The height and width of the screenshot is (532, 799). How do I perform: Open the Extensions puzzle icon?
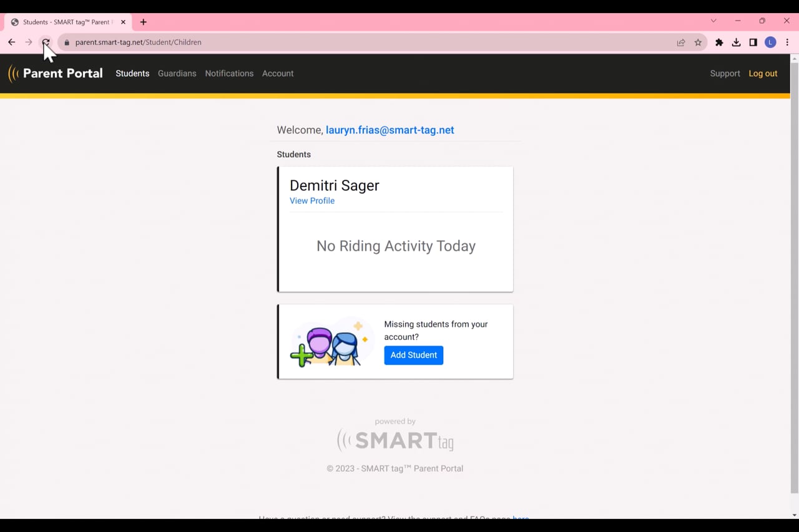point(719,42)
